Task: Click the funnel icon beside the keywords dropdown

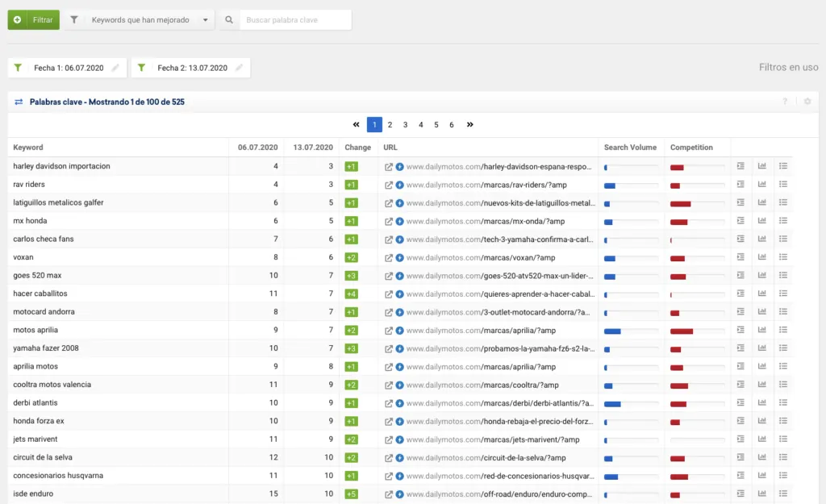Action: coord(74,20)
